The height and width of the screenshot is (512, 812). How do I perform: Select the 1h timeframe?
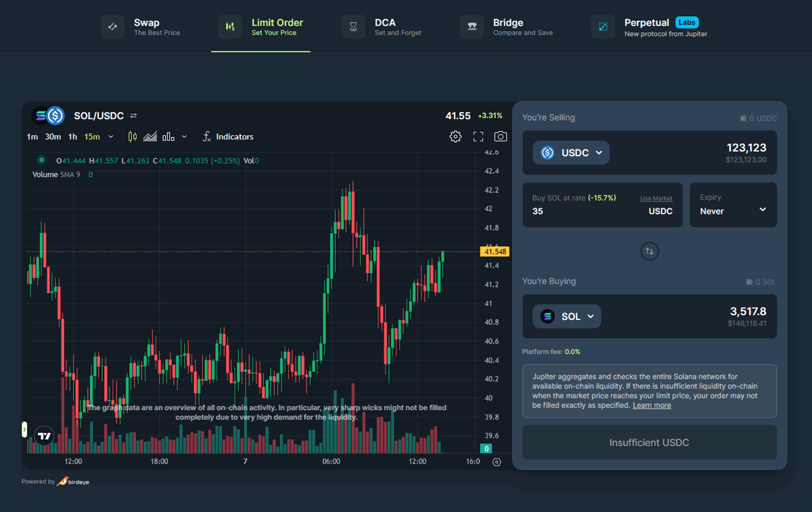72,137
